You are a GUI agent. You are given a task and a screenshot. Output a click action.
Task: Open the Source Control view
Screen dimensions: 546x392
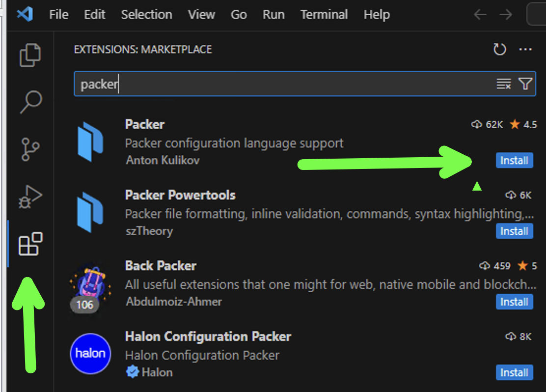30,149
